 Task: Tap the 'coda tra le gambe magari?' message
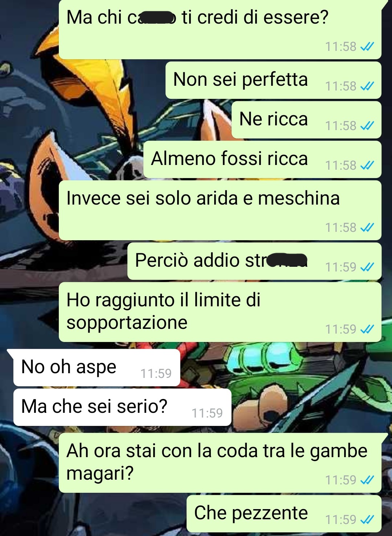pyautogui.click(x=220, y=463)
